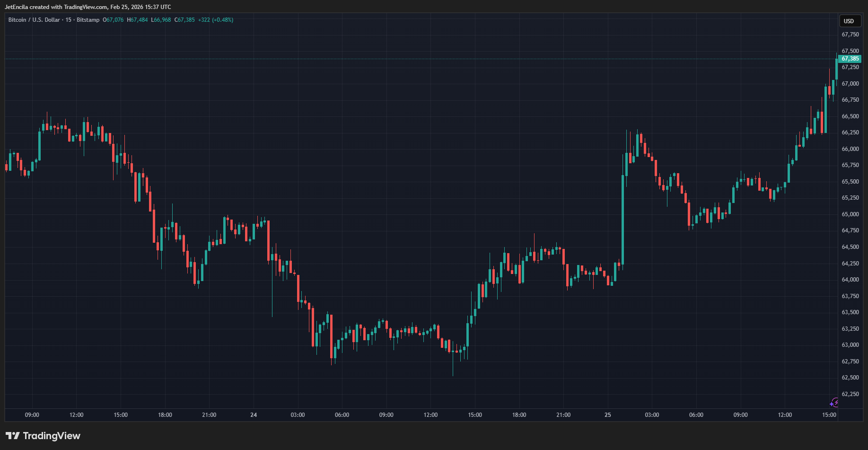Screen dimensions: 868x450
Task: Click the TradingView logo at bottom left
Action: coord(43,436)
